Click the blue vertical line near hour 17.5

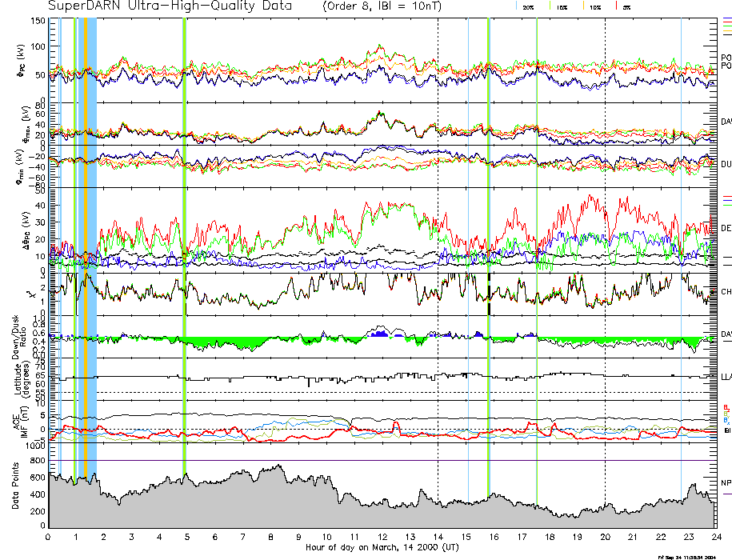536,240
